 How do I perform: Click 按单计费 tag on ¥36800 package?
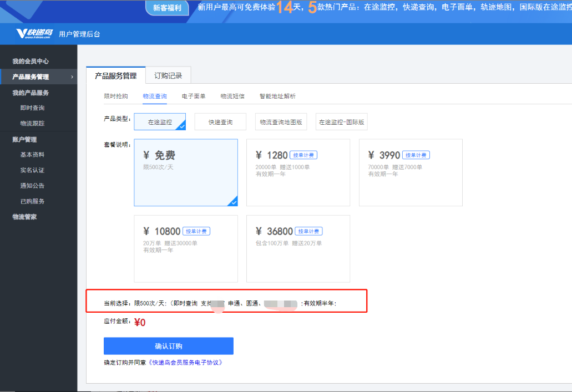pyautogui.click(x=308, y=231)
